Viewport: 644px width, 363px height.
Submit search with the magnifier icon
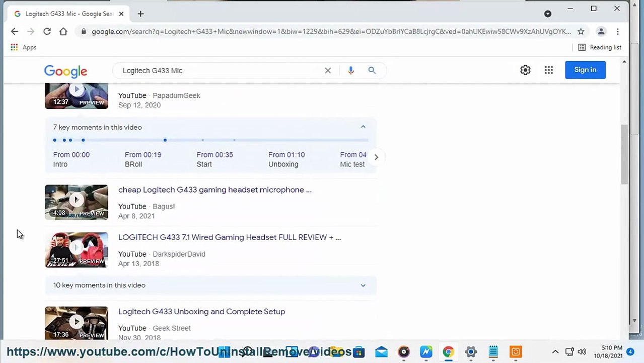(372, 71)
